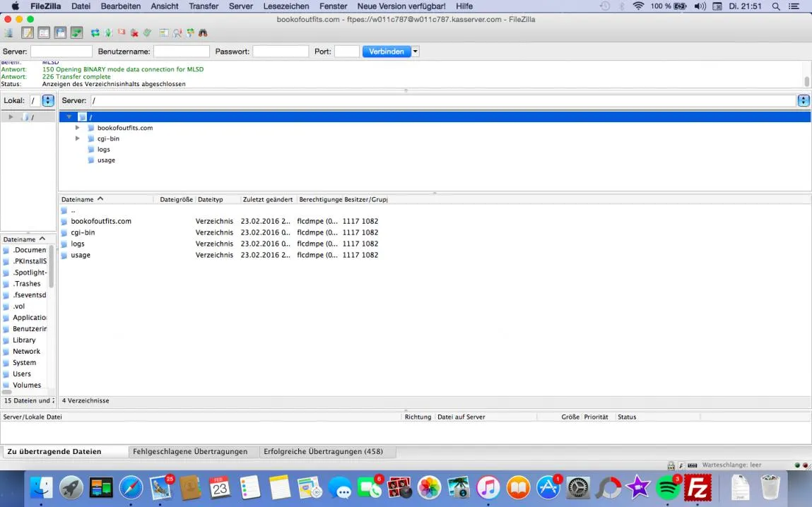The height and width of the screenshot is (507, 812).
Task: Click the Benutzername input field
Action: click(x=181, y=52)
